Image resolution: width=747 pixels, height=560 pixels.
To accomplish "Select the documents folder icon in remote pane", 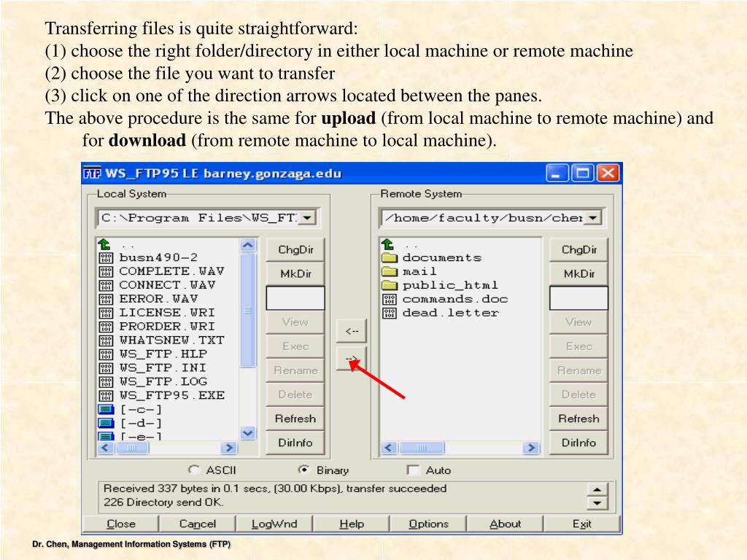I will coord(390,257).
